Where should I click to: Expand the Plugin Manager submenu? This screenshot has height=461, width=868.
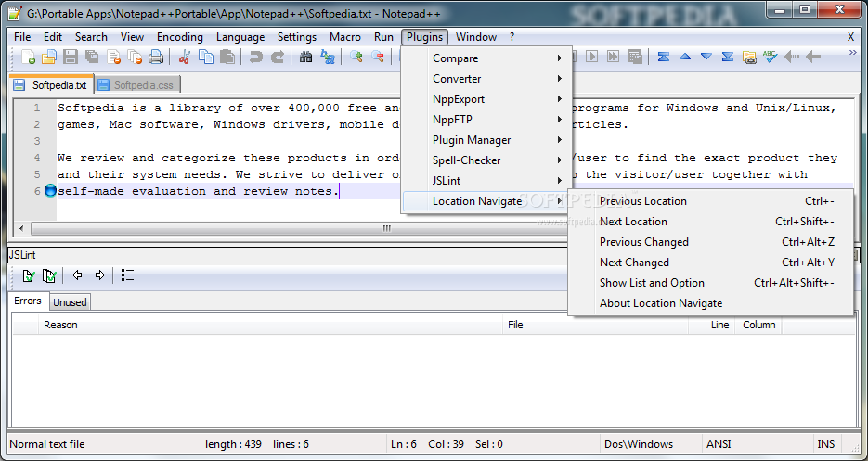tap(486, 140)
